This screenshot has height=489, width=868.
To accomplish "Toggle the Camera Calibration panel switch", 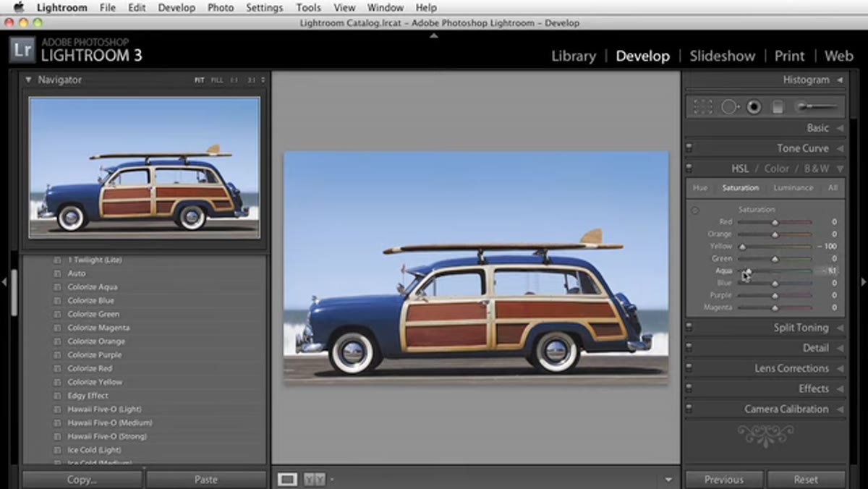I will coord(689,409).
